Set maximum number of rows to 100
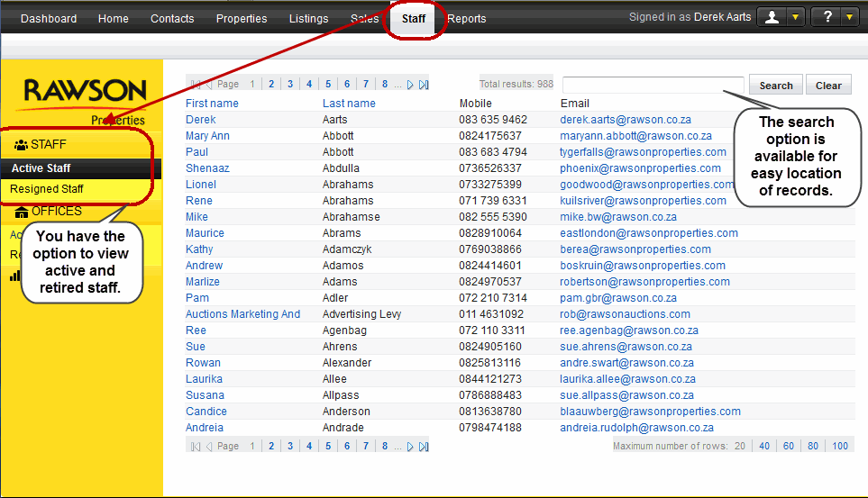 [839, 446]
